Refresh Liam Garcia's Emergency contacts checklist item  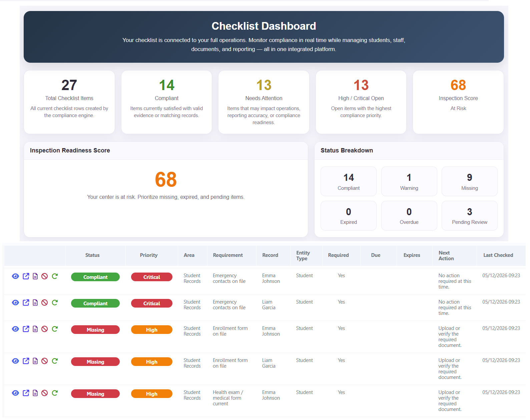[55, 303]
